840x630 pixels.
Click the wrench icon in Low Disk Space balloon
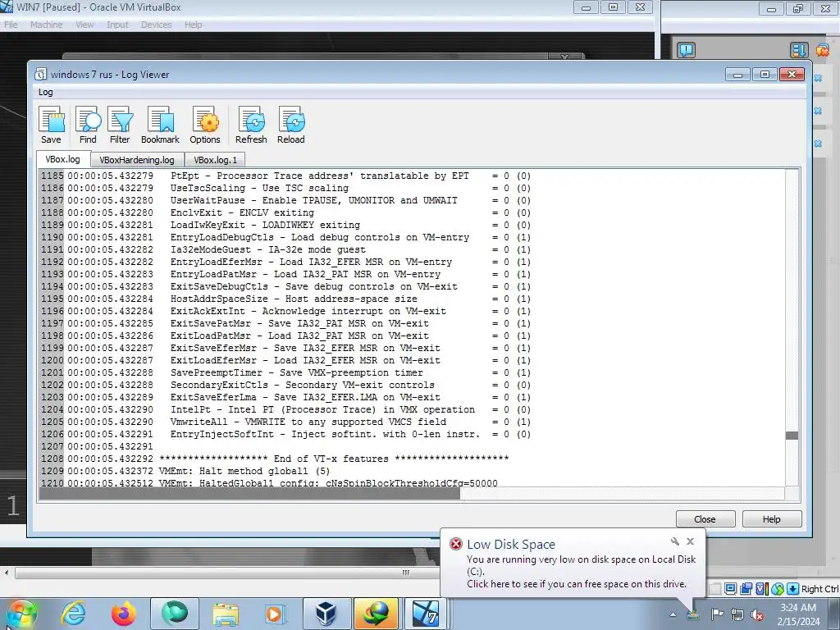pyautogui.click(x=674, y=541)
